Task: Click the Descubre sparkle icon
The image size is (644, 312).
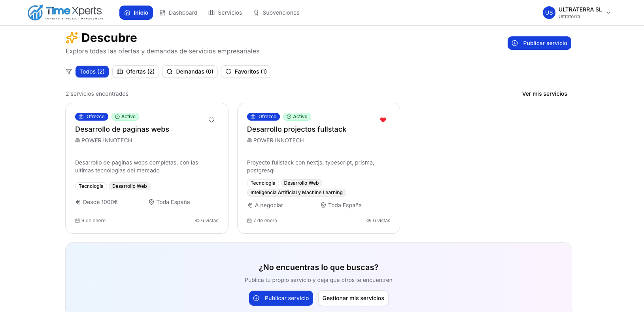Action: tap(72, 38)
